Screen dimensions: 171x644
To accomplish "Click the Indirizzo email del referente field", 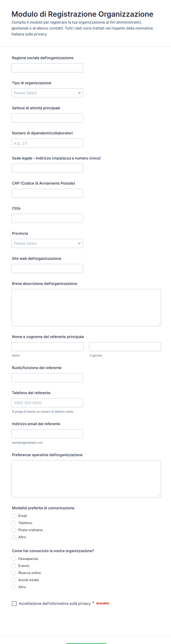I will pos(47,434).
